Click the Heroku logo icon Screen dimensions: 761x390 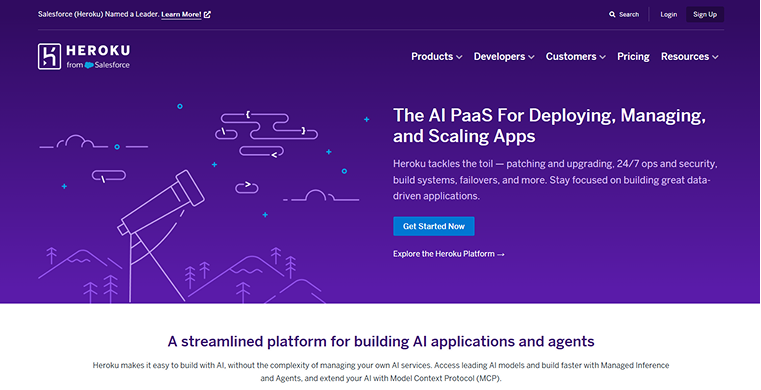50,56
